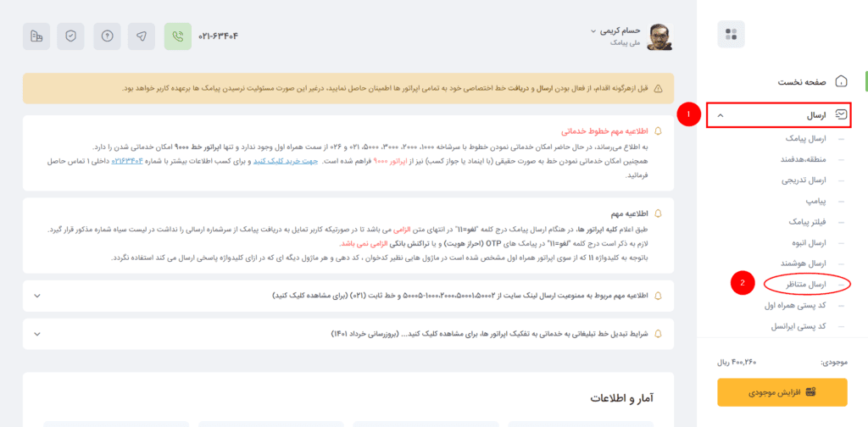Click the warning triangle icon in yellow banner
The height and width of the screenshot is (427, 868).
(658, 88)
